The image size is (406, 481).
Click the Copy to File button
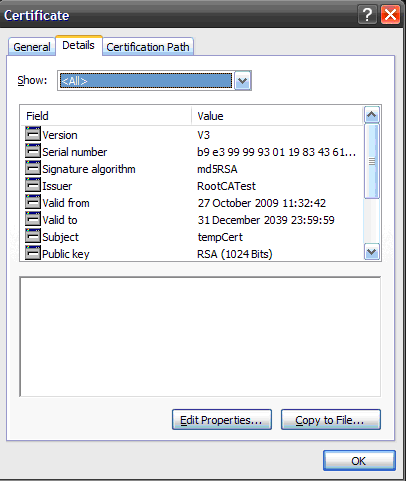(331, 420)
